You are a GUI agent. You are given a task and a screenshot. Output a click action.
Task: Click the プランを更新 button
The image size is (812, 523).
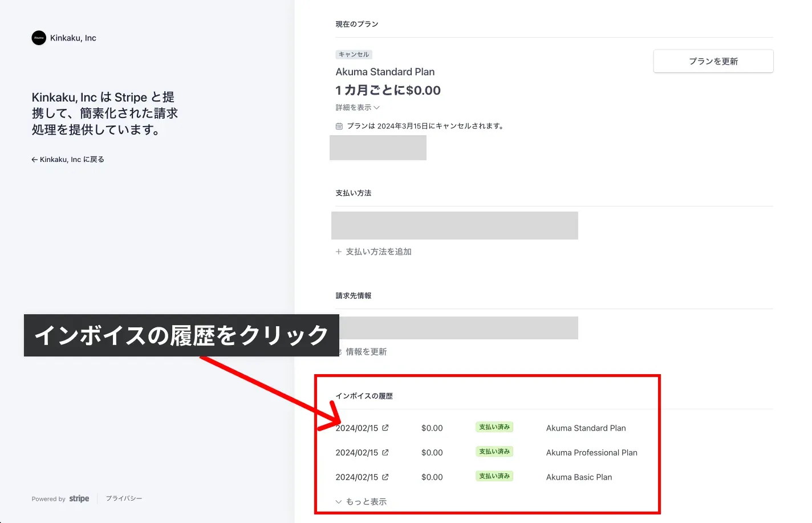tap(713, 61)
